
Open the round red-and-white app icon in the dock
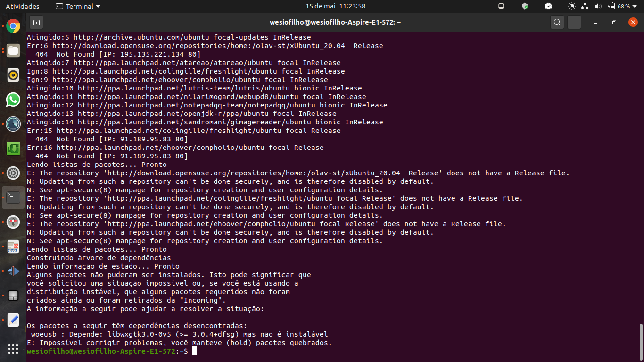click(13, 222)
